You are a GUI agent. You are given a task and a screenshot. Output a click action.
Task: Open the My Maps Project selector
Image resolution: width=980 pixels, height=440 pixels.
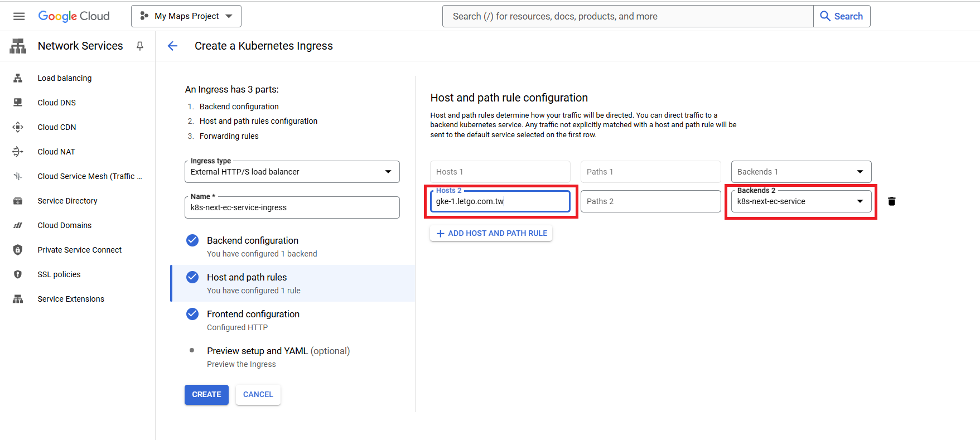pyautogui.click(x=186, y=16)
